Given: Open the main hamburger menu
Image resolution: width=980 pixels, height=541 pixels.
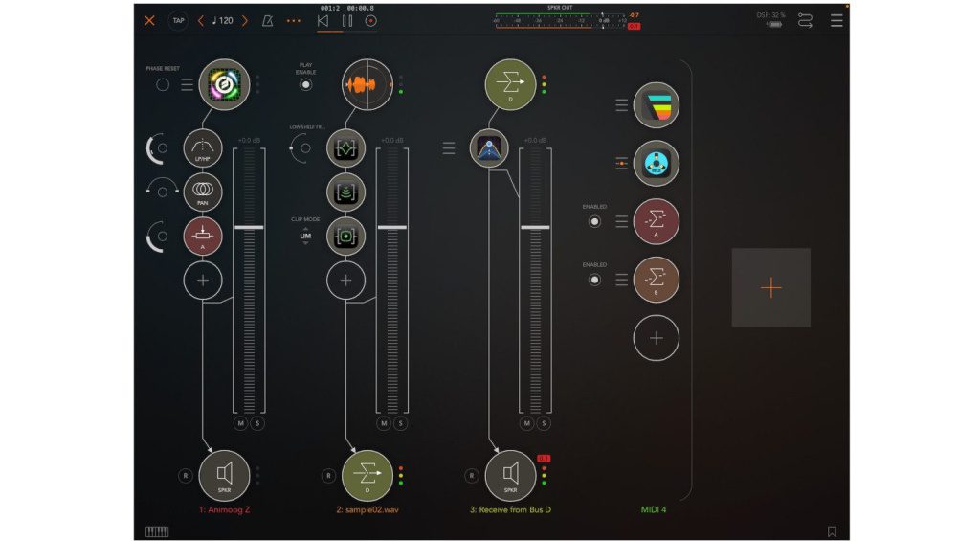Looking at the screenshot, I should point(836,20).
